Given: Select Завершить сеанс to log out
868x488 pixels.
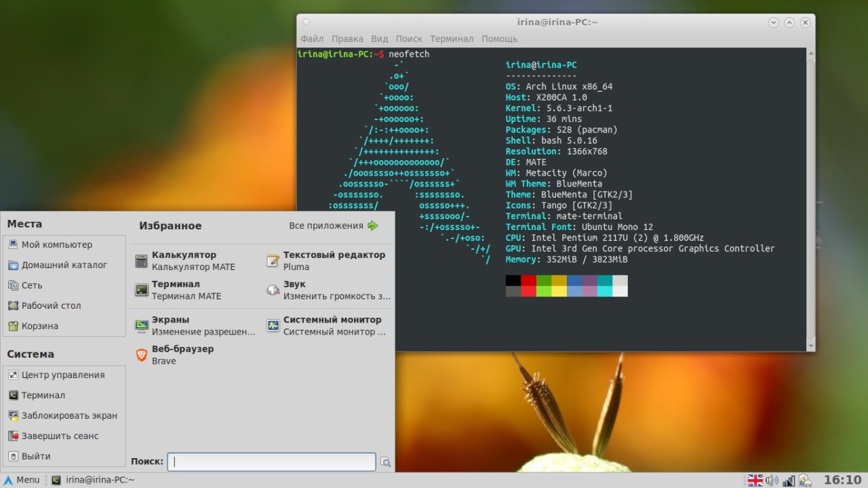Looking at the screenshot, I should click(64, 436).
